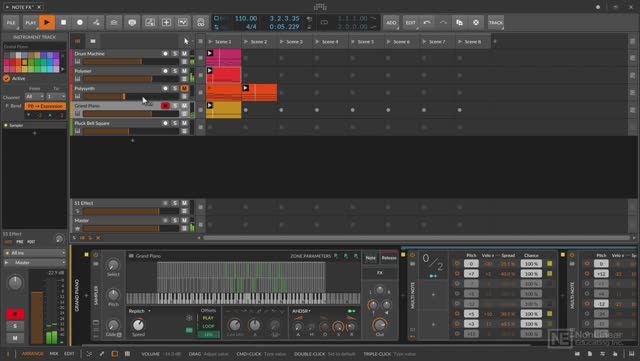Open the Channel To dropdown

56,97
